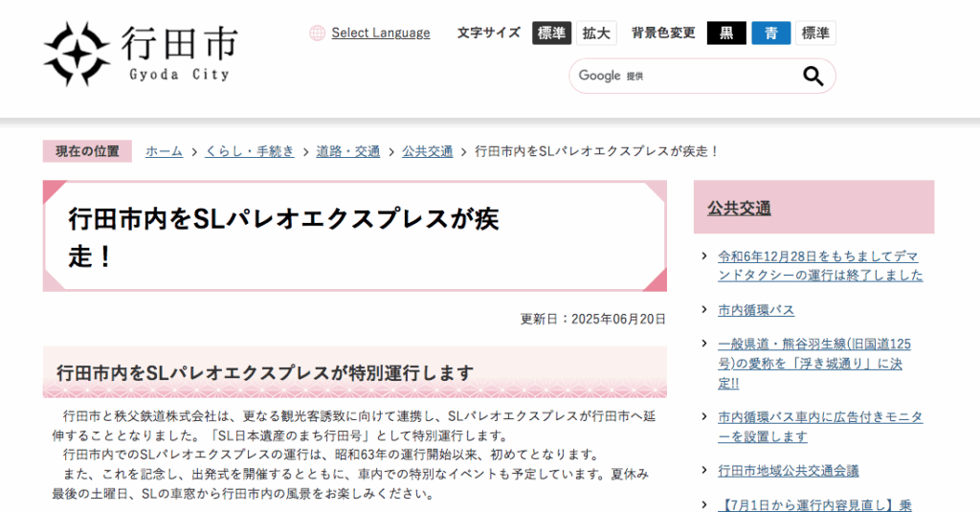Set text size to 拡大
Viewport: 980px width, 512px height.
(596, 33)
